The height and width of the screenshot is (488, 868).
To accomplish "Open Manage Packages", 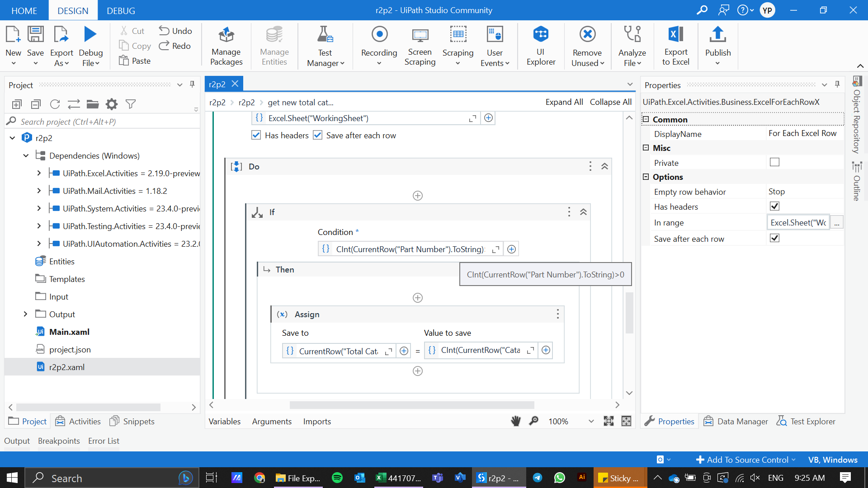I will (226, 46).
